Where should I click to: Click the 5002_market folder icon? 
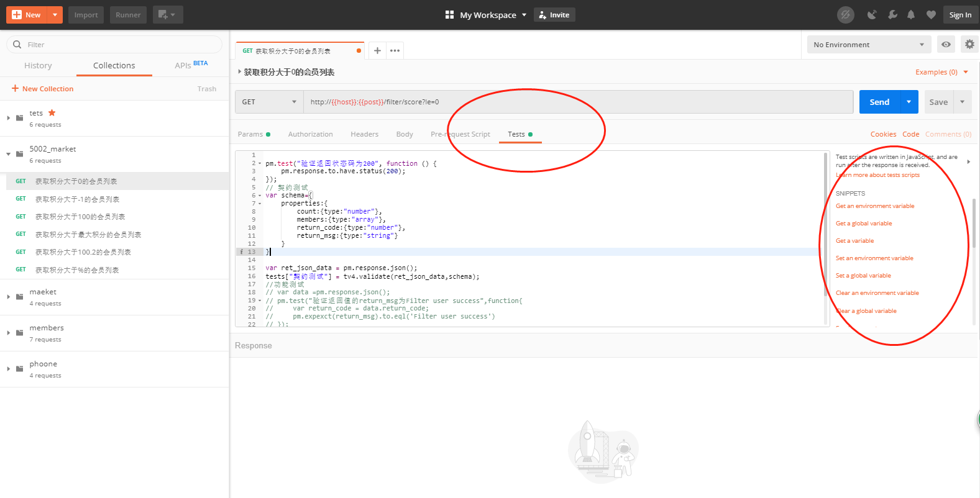point(19,154)
